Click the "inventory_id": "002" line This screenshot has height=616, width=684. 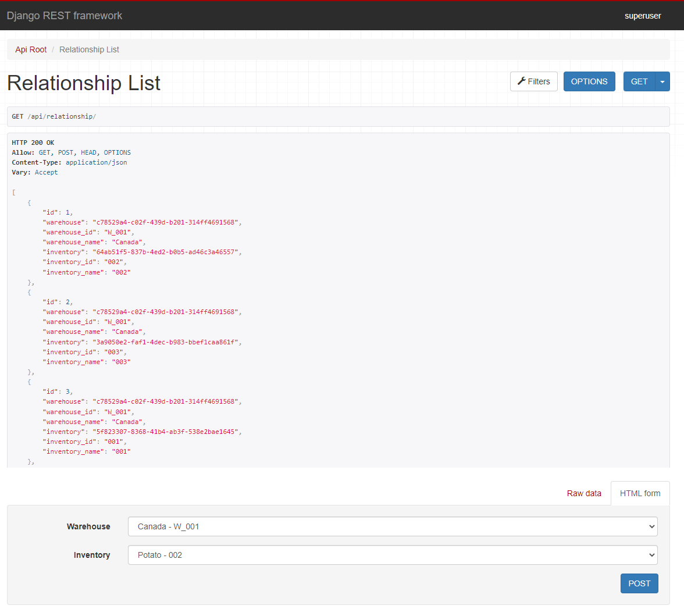coord(85,262)
